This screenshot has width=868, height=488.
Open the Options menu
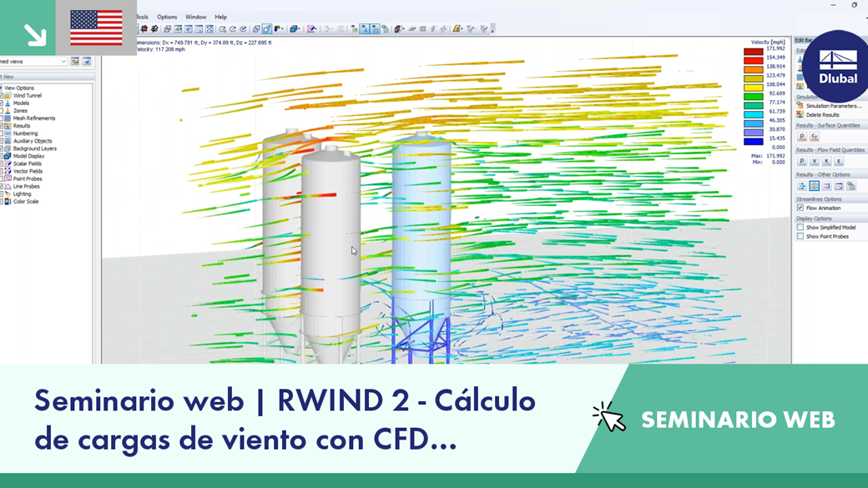click(167, 18)
